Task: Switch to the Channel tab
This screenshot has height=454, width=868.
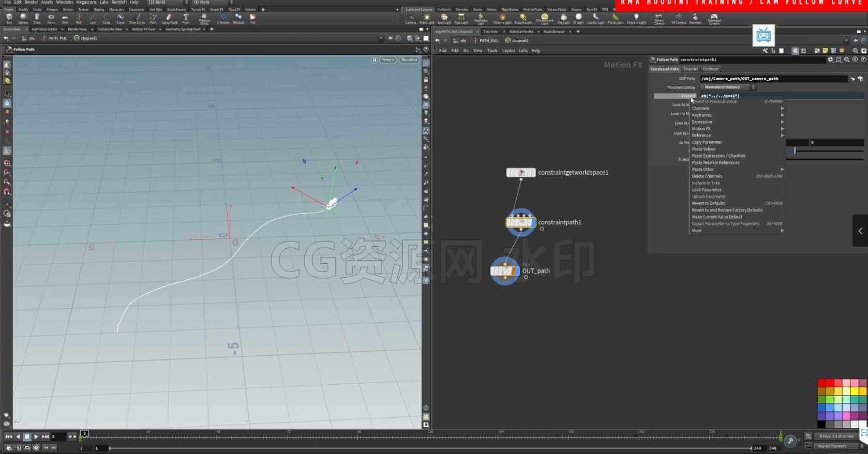Action: click(691, 69)
